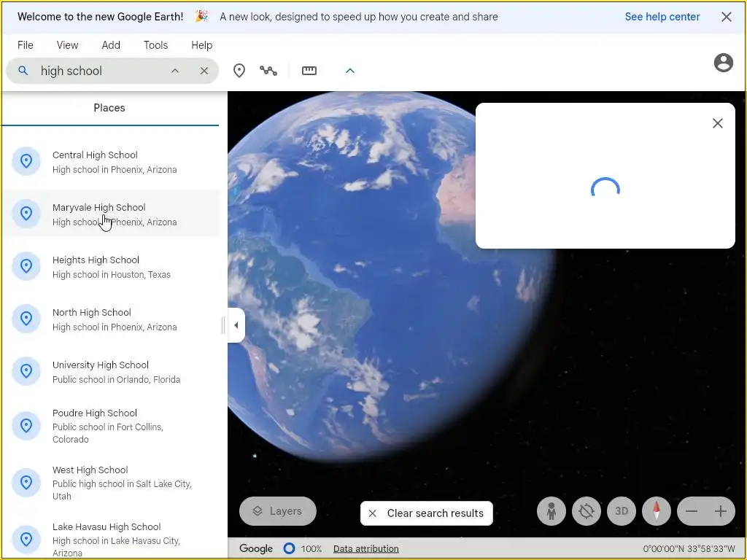The height and width of the screenshot is (560, 747).
Task: Activate Street View pegman
Action: 551,511
